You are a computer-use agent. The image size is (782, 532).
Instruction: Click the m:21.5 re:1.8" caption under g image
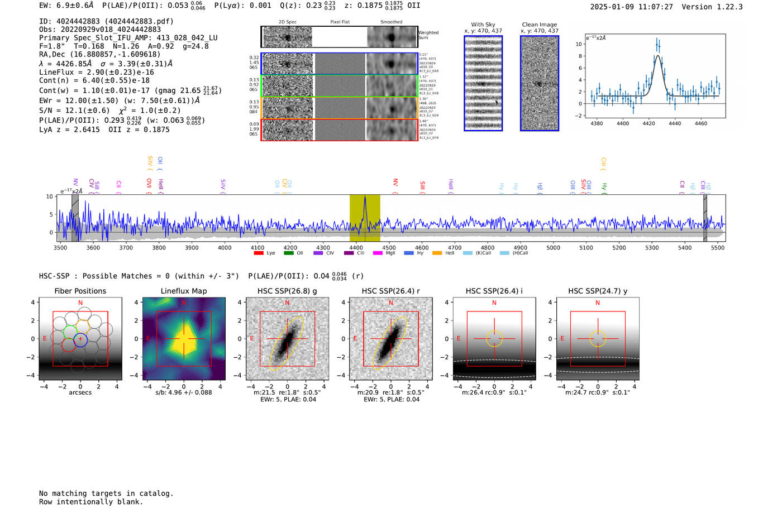point(287,392)
